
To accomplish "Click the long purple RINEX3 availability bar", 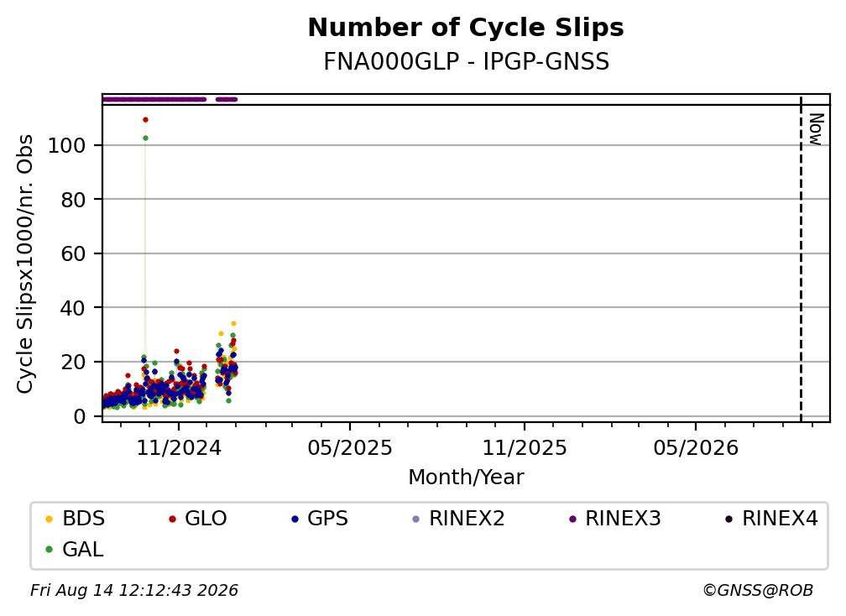I will (x=154, y=99).
